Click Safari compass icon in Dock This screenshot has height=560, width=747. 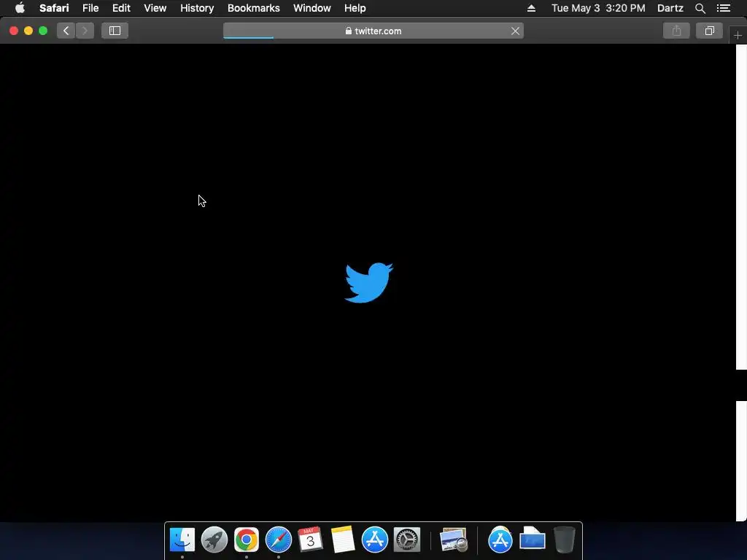[278, 540]
